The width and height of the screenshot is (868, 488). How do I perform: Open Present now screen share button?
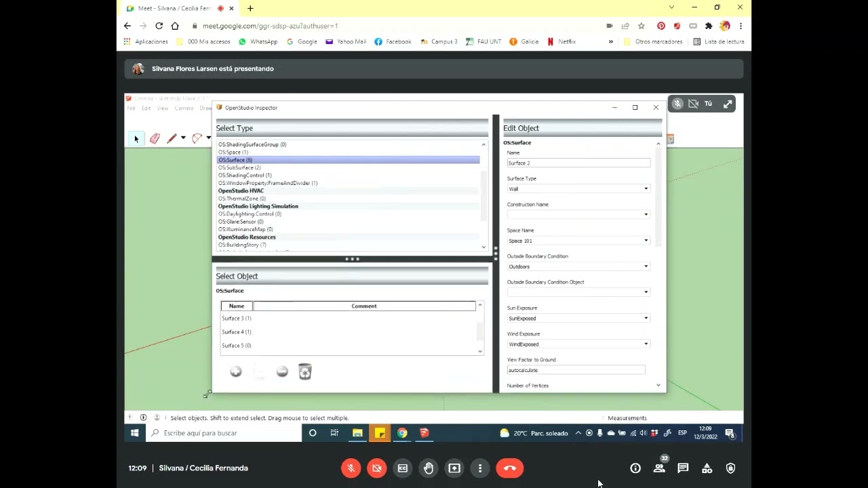click(x=454, y=468)
